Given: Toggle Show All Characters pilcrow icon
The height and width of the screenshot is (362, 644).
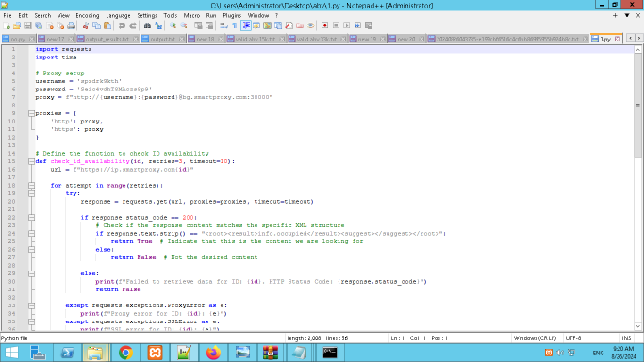Looking at the screenshot, I should (235, 25).
